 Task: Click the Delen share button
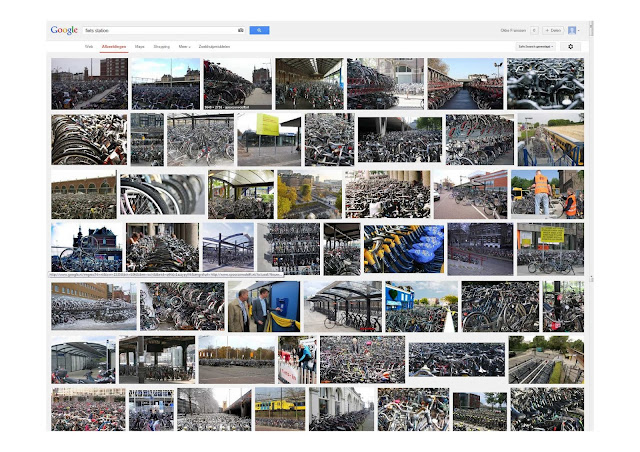click(553, 30)
